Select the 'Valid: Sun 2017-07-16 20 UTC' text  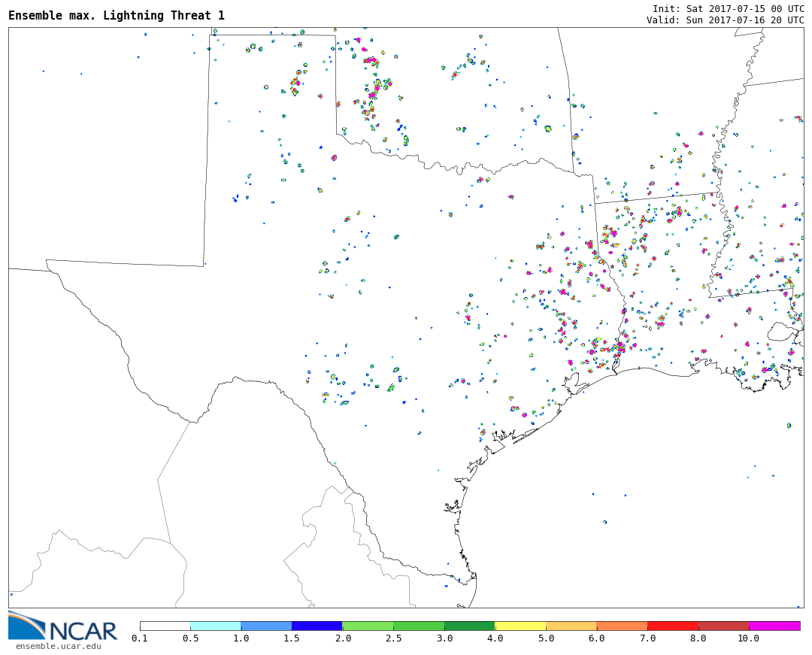pos(725,20)
